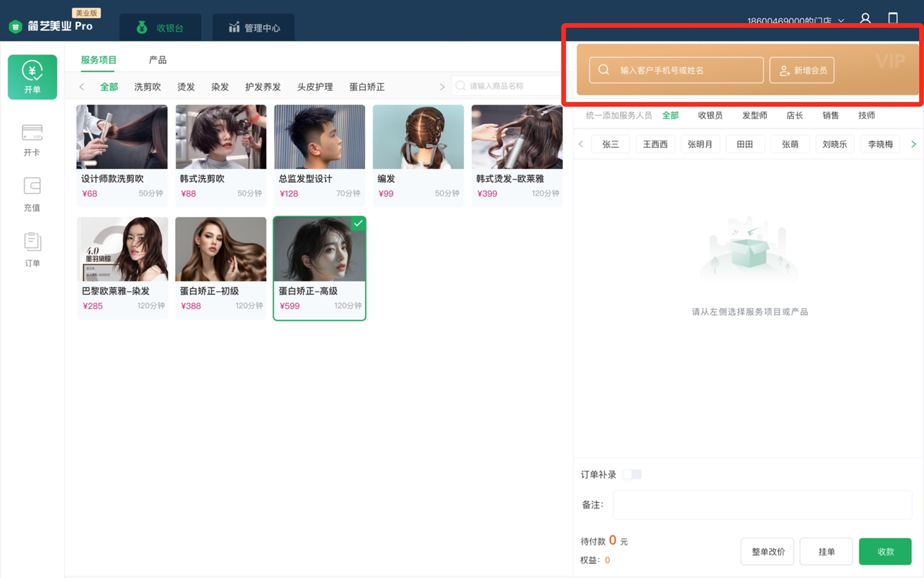924x578 pixels.
Task: Expand more service categories with right chevron
Action: click(442, 86)
